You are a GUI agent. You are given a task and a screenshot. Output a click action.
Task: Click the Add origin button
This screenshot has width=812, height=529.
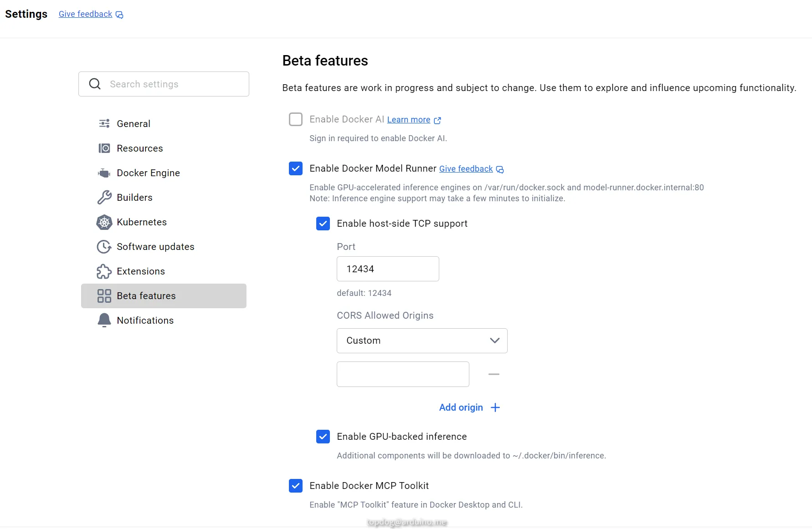point(469,407)
